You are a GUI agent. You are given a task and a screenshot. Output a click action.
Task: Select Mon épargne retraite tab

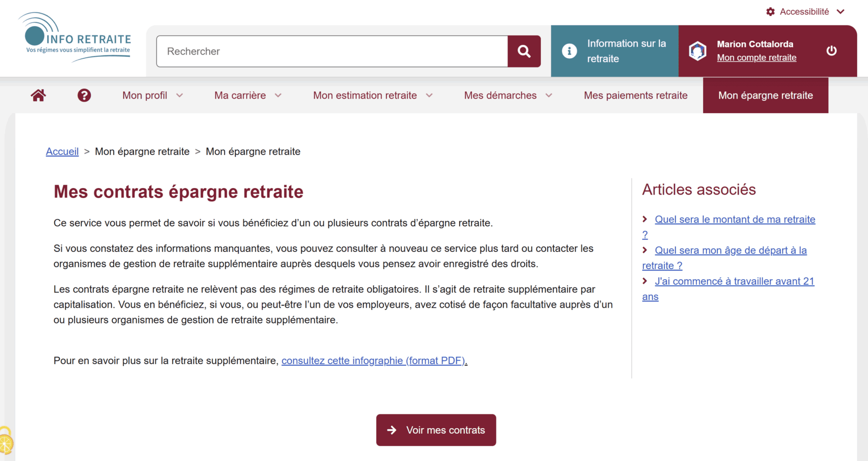765,95
